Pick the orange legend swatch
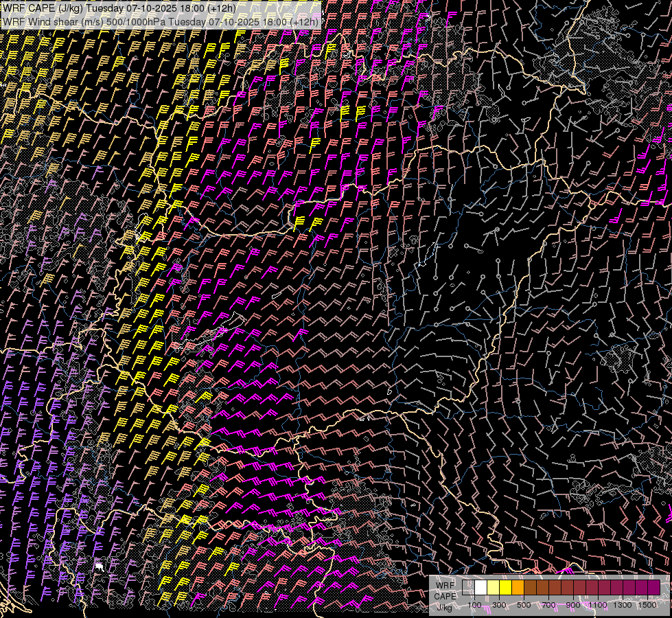The width and height of the screenshot is (672, 618). coord(518,588)
